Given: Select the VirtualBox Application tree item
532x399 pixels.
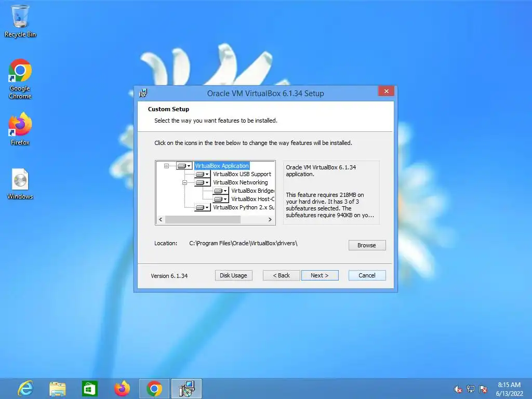Looking at the screenshot, I should pos(222,166).
